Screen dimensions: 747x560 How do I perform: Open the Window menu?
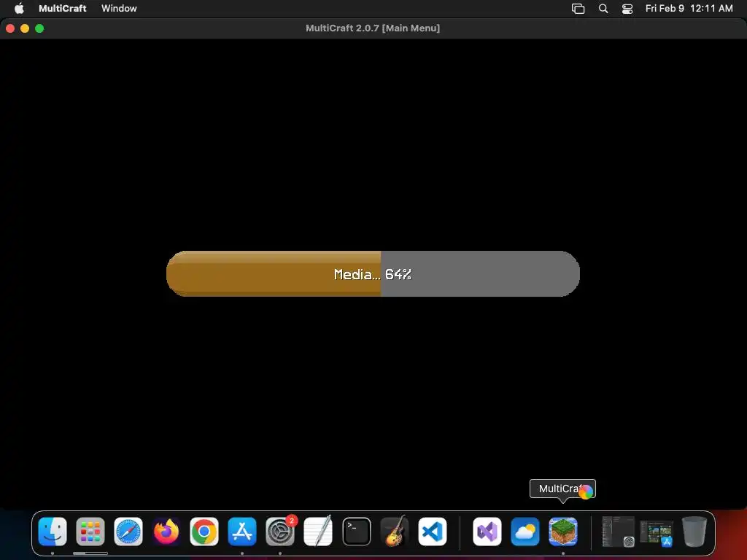coord(119,8)
